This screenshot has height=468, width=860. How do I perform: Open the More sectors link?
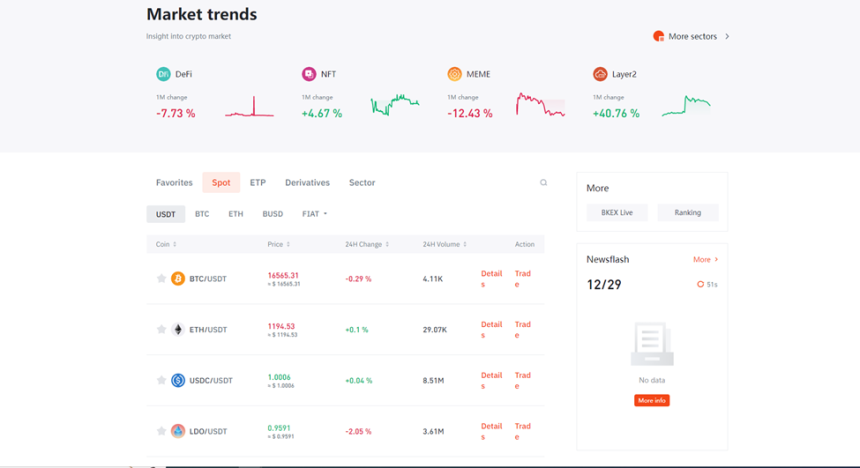point(692,36)
